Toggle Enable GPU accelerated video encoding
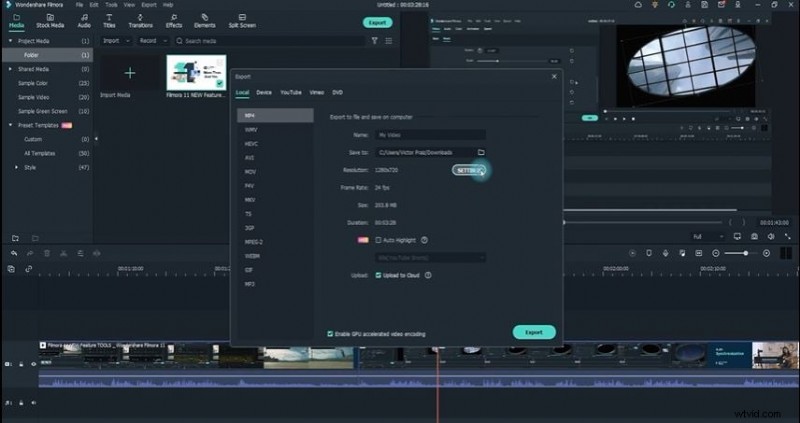This screenshot has height=423, width=800. 330,334
